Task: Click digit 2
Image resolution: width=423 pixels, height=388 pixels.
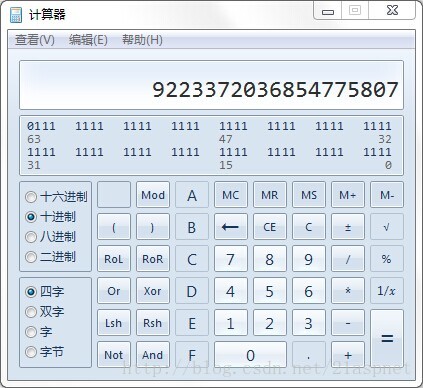Action: point(270,323)
